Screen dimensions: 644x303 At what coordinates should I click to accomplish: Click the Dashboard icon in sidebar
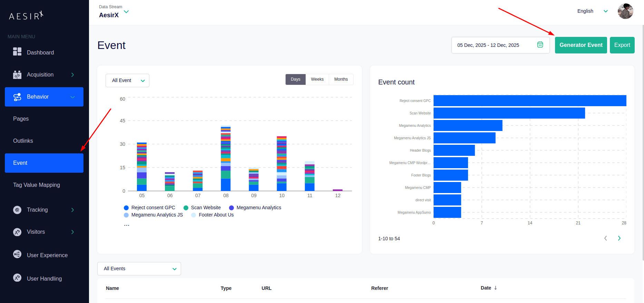tap(17, 52)
